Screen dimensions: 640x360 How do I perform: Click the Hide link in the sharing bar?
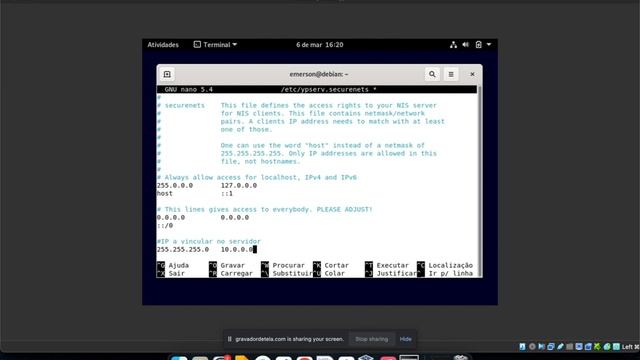pyautogui.click(x=405, y=339)
